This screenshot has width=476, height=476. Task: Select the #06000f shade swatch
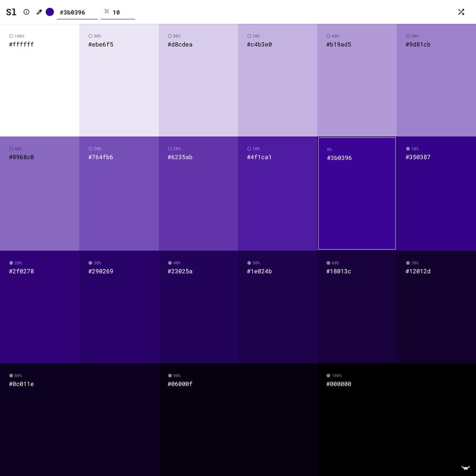tap(238, 419)
